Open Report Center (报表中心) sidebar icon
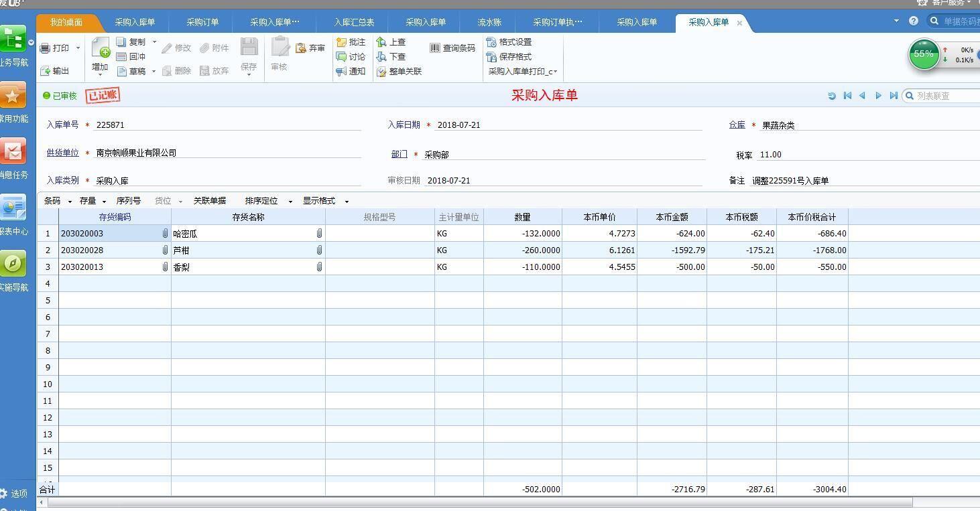Screen dimensions: 980x511 (13, 208)
